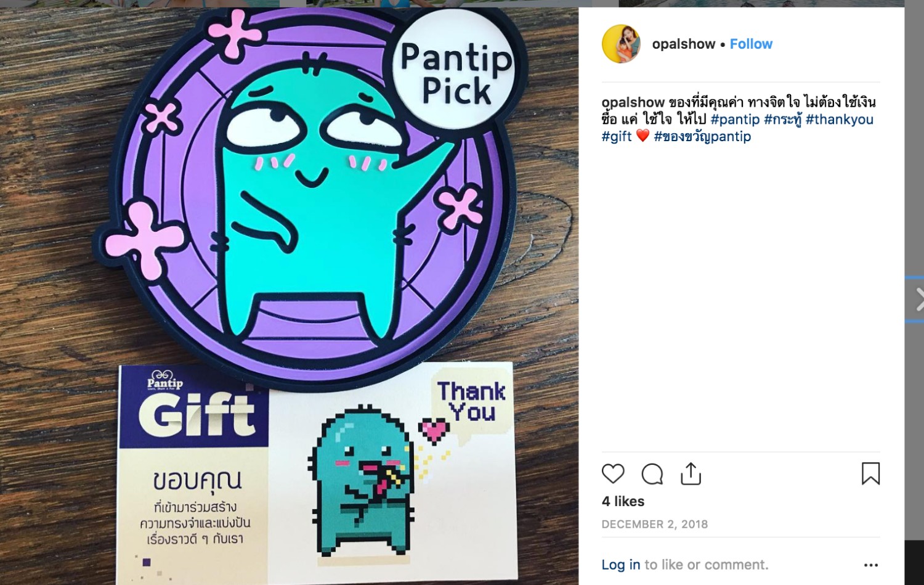Open the #กระทู้ hashtag
This screenshot has width=924, height=585.
[783, 119]
